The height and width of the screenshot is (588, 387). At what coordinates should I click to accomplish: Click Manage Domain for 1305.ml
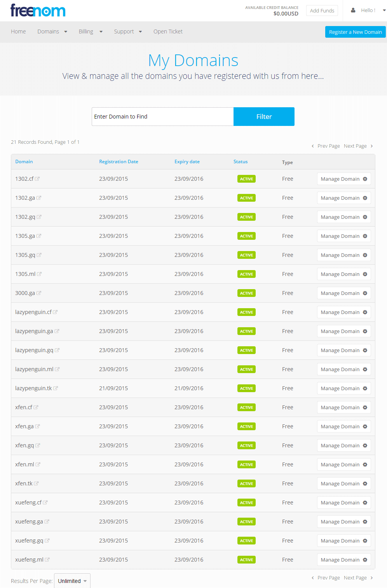344,274
